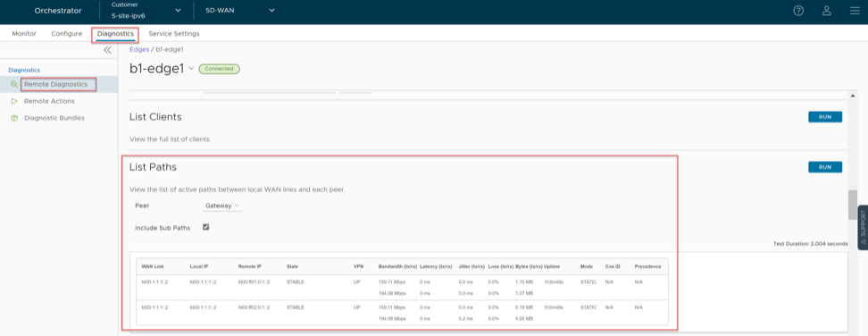Click the Remote Diagnostics magnifier icon
This screenshot has height=336, width=868.
coord(13,85)
